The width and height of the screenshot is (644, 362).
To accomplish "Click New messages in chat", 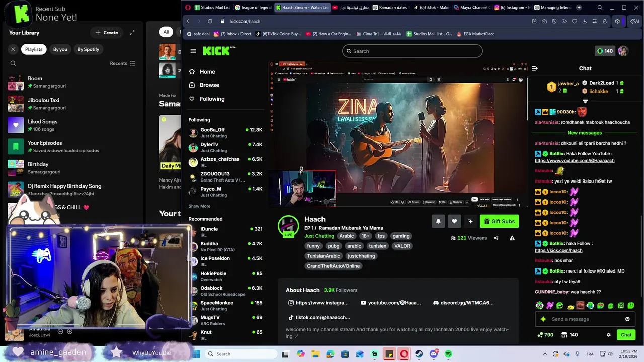I will [584, 133].
